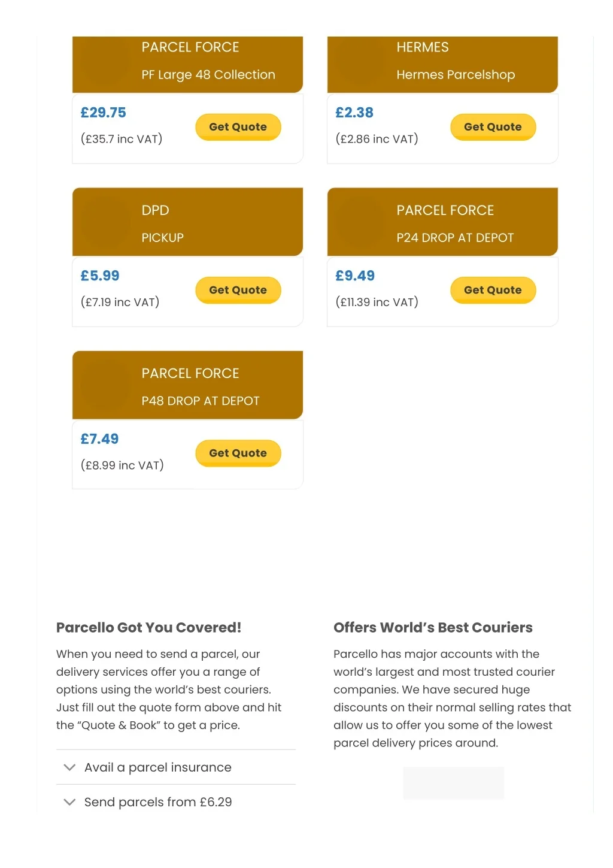Click the DPD card title text
The image size is (613, 868).
pyautogui.click(x=156, y=210)
